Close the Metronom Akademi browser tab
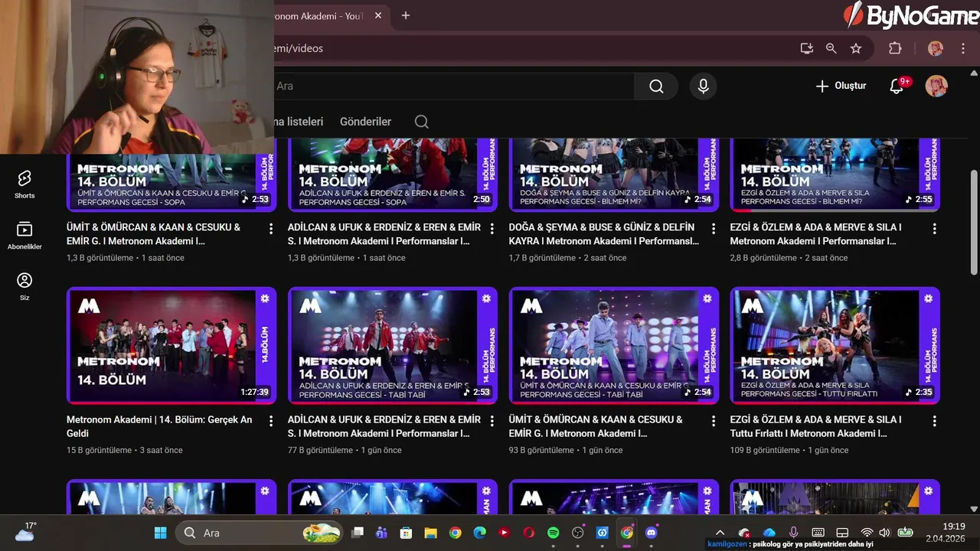The image size is (980, 551). coord(378,16)
